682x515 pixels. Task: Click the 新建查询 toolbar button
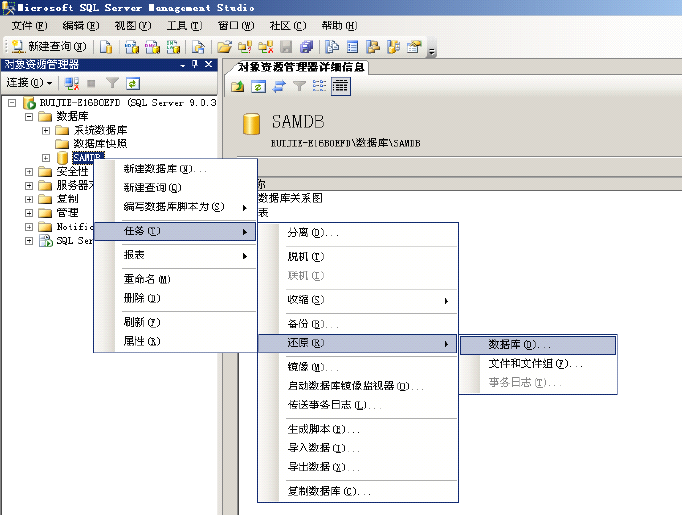(49, 47)
